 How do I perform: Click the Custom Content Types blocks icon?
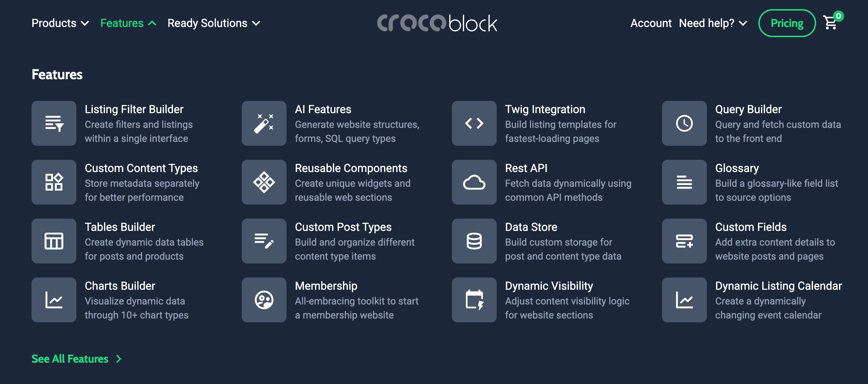[x=53, y=182]
